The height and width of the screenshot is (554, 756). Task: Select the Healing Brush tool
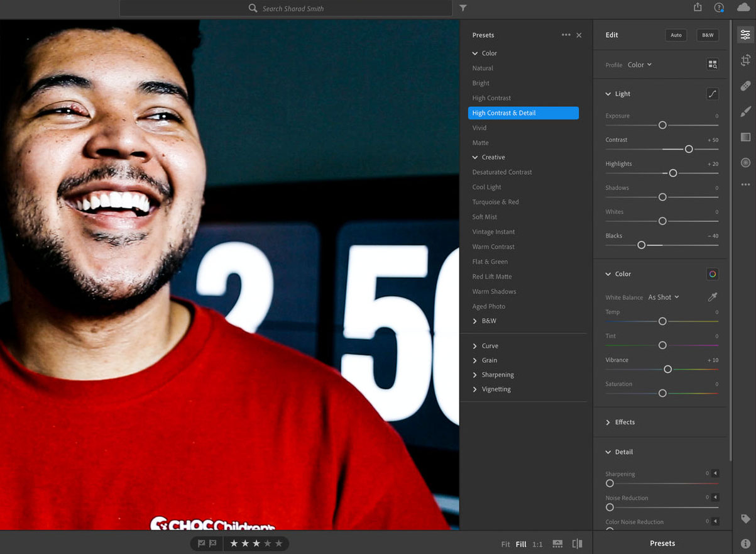(x=745, y=86)
